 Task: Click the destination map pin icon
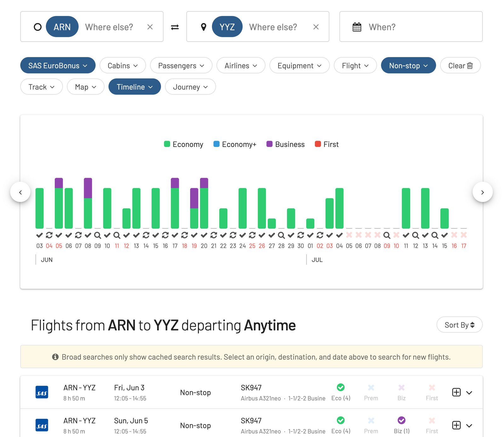204,27
